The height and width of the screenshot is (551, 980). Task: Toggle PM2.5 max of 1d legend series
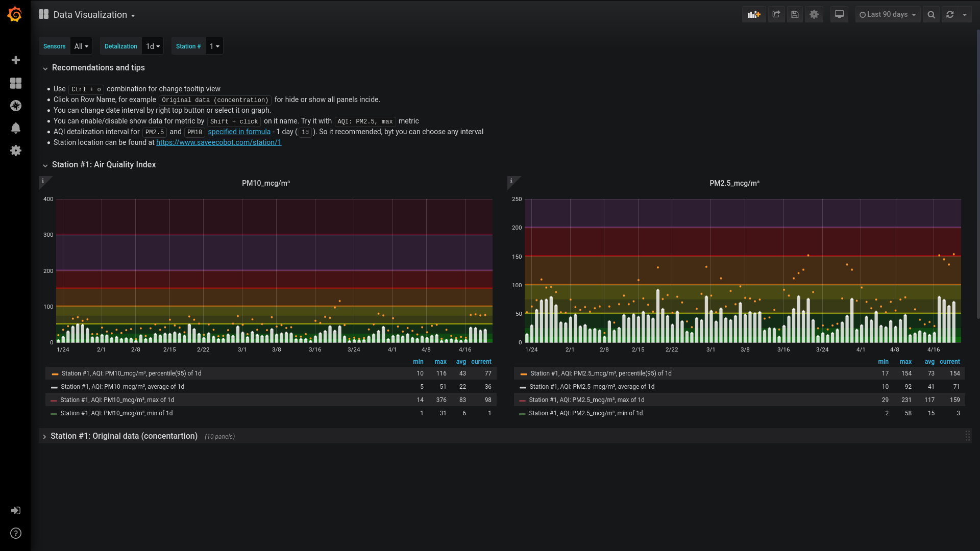click(x=586, y=400)
